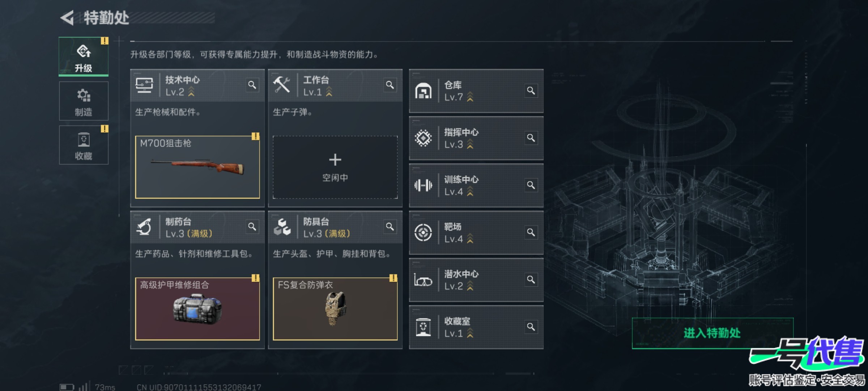Collect the FS复合防弹衣 item card
868x391 pixels.
335,309
